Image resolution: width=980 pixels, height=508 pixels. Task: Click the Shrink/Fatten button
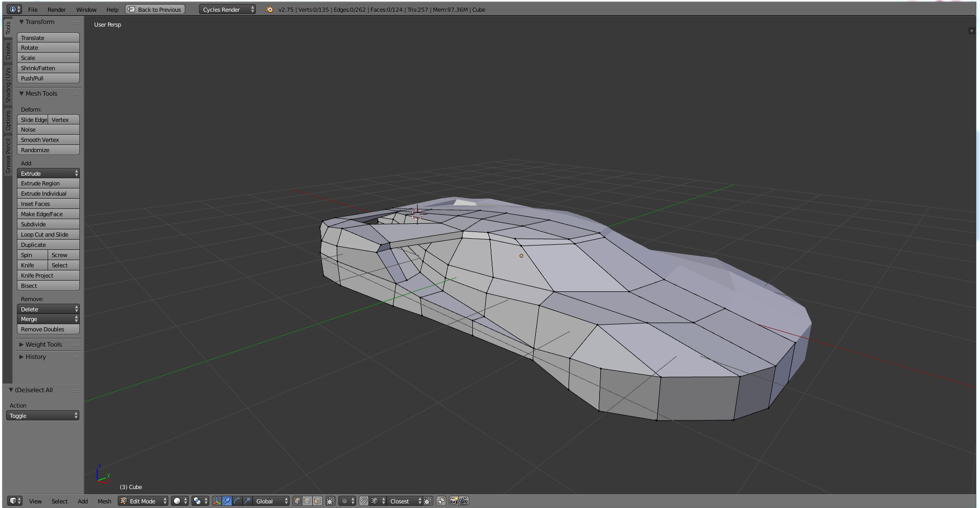(48, 68)
